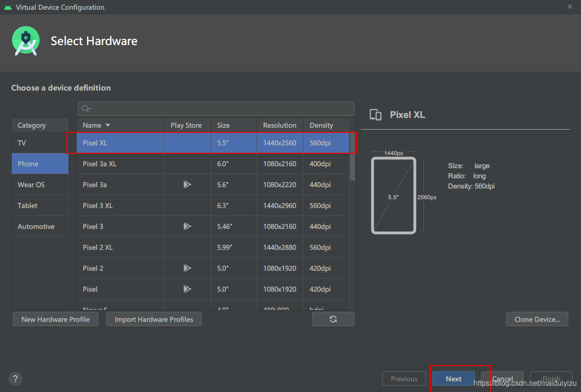
Task: Select the Pixel 2 device name
Action: point(93,268)
